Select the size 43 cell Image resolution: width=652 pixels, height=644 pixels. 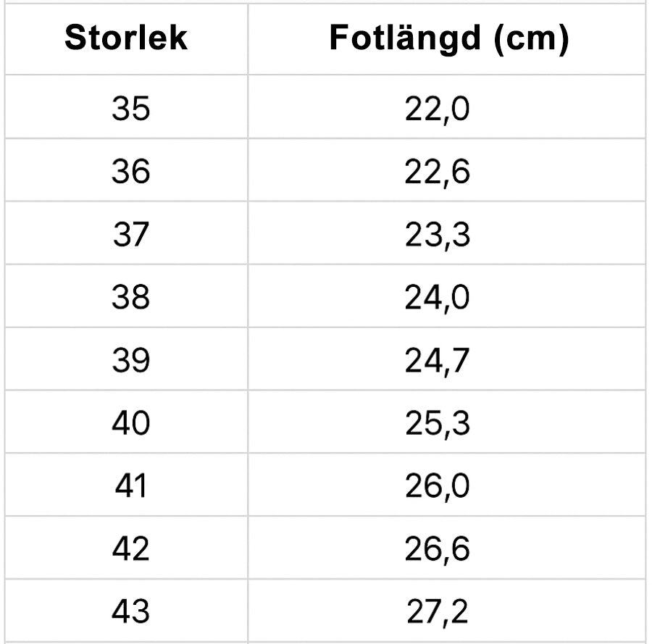(131, 612)
